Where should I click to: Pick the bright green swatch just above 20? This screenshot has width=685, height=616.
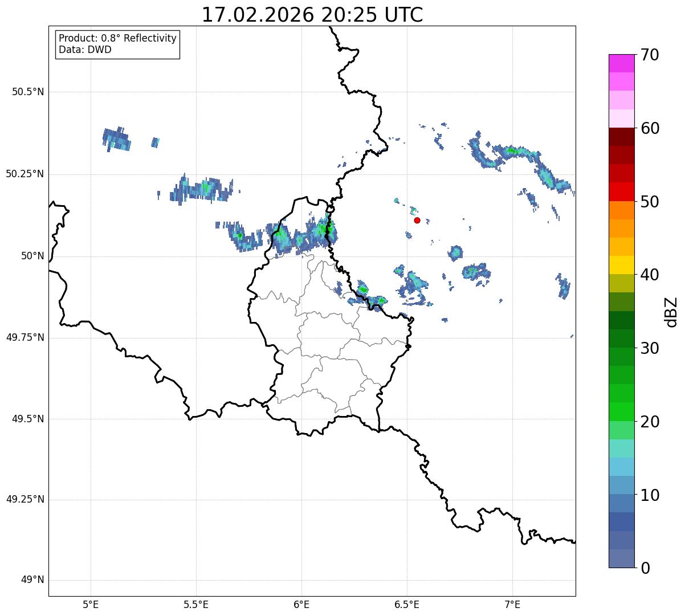pyautogui.click(x=622, y=412)
